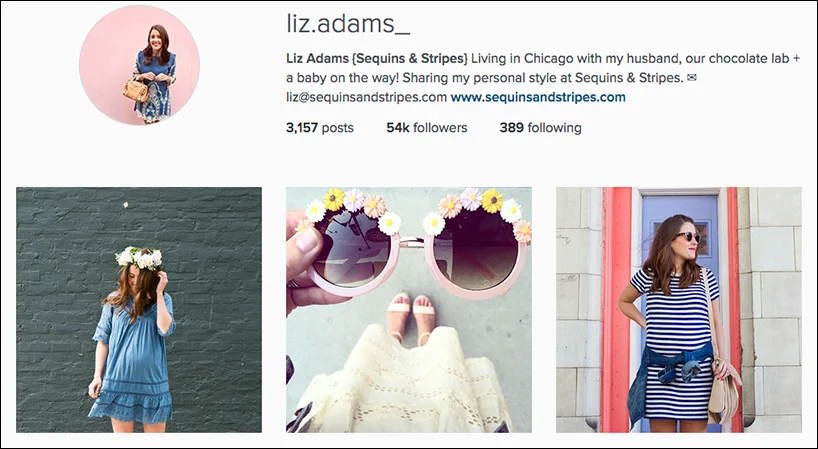The width and height of the screenshot is (818, 449).
Task: Open the 389 following list
Action: coord(540,128)
